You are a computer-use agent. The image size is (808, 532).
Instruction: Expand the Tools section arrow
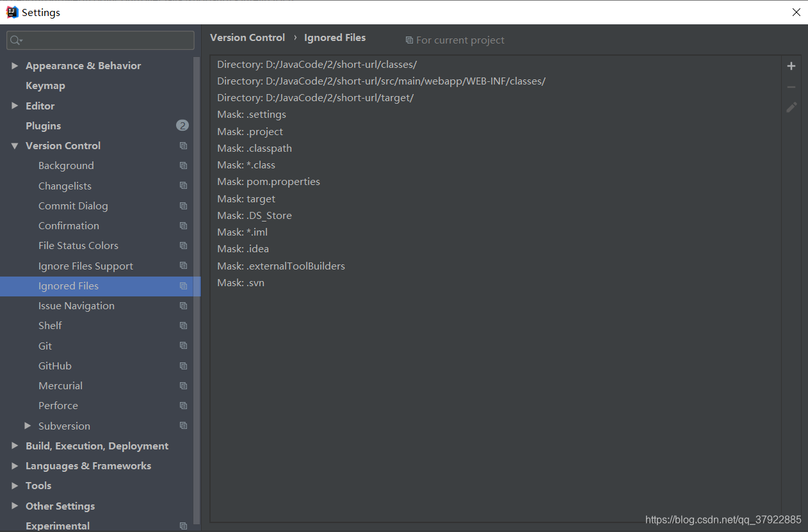click(15, 486)
